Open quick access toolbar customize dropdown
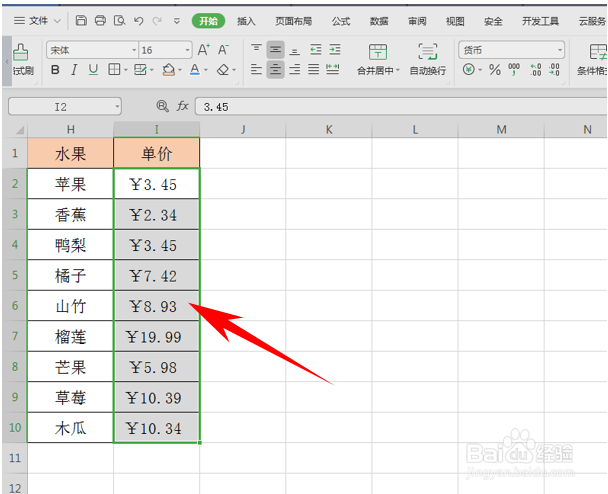 point(176,21)
